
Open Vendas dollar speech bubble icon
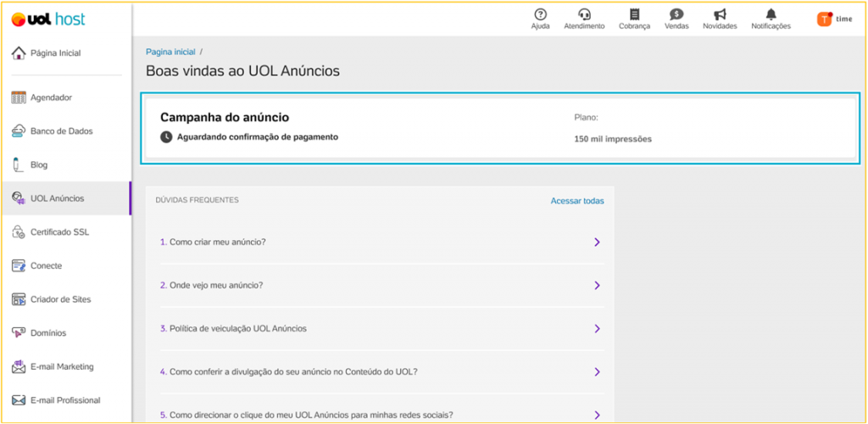pos(676,14)
